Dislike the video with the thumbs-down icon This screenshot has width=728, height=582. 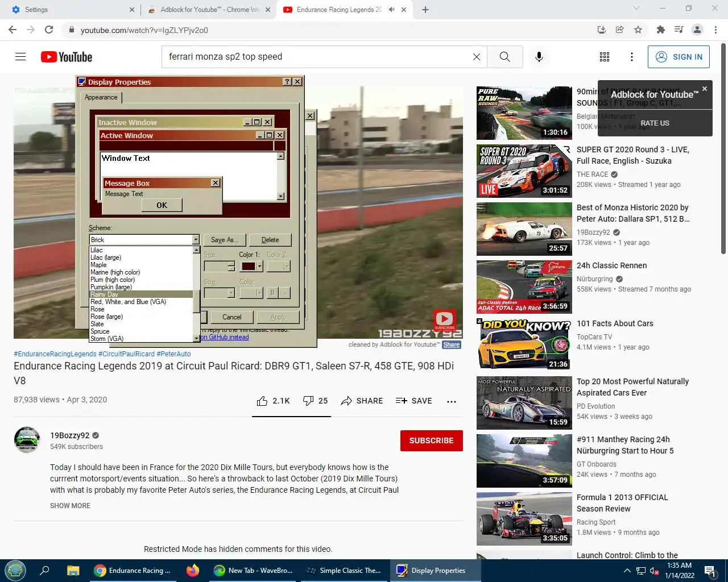tap(308, 401)
